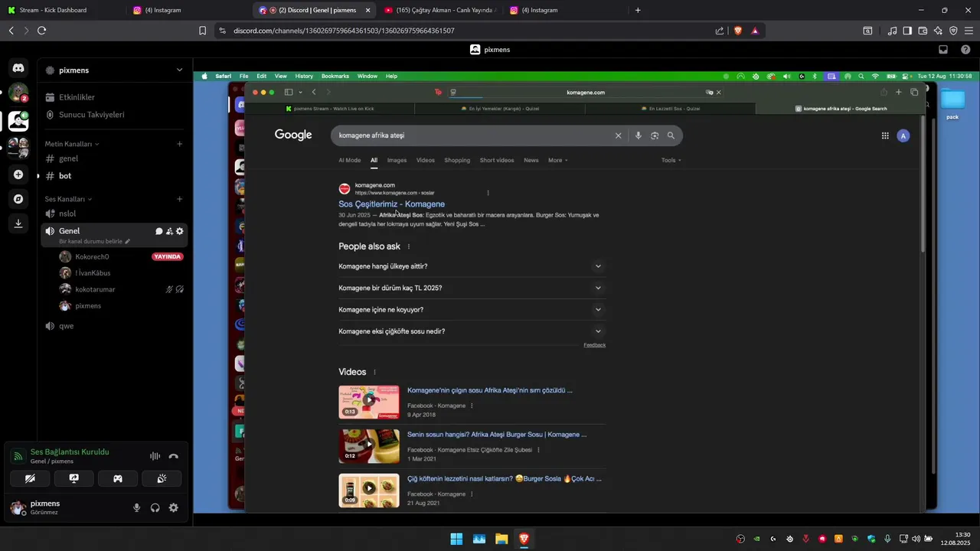The width and height of the screenshot is (980, 551).
Task: Invite people to Genel voice channel
Action: point(169,231)
